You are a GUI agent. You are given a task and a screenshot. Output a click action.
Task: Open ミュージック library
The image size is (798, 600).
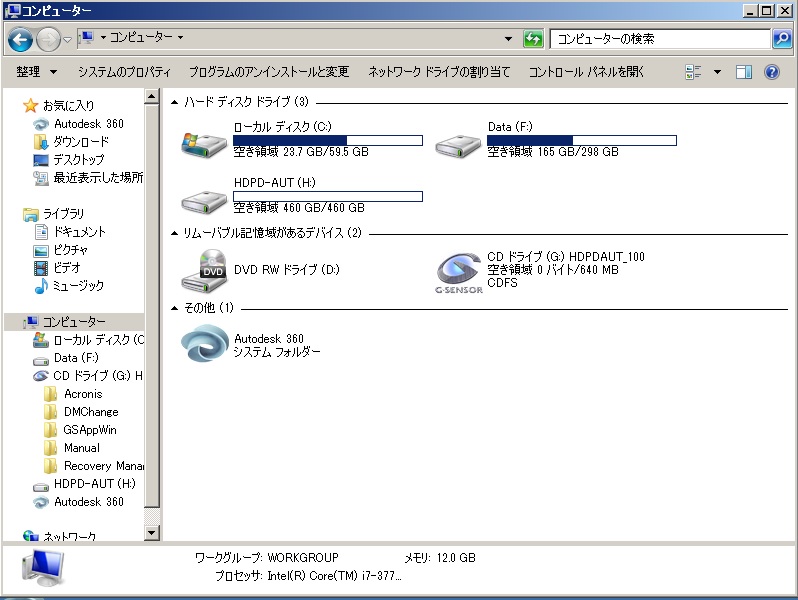click(x=69, y=285)
